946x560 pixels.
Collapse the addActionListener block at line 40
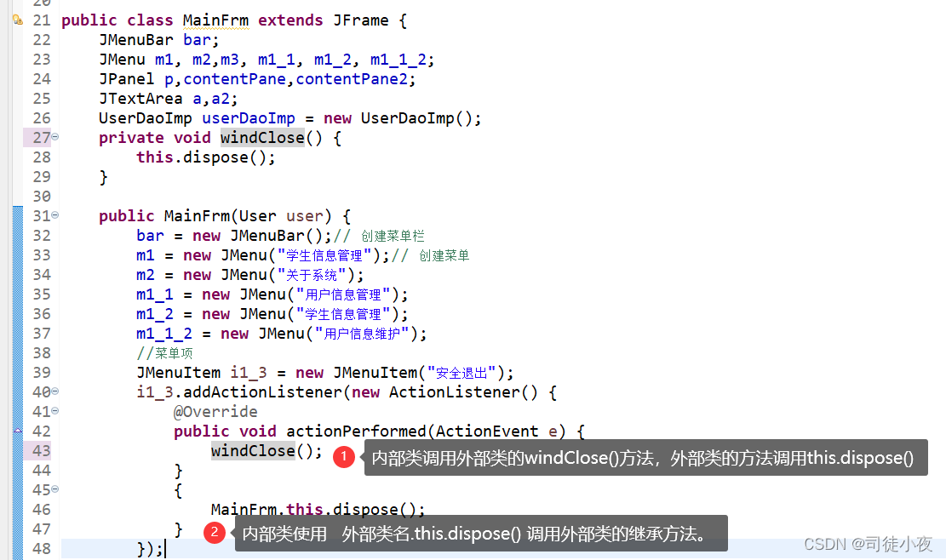click(x=54, y=391)
